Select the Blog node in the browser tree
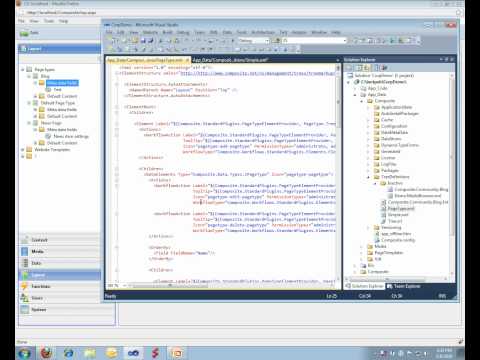This screenshot has width=480, height=360. [45, 76]
